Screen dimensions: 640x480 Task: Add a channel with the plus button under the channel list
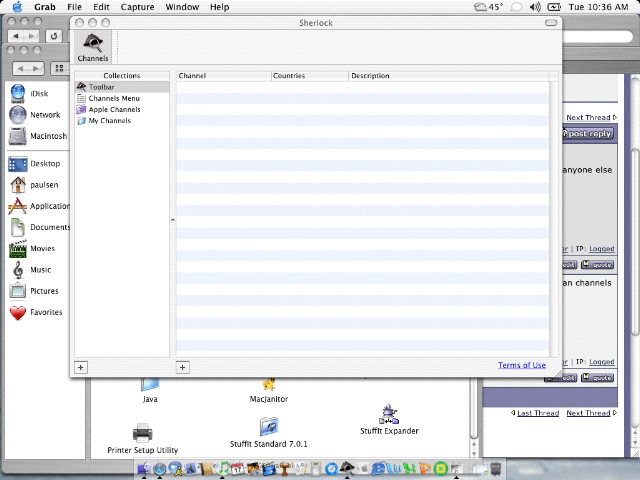pos(182,367)
